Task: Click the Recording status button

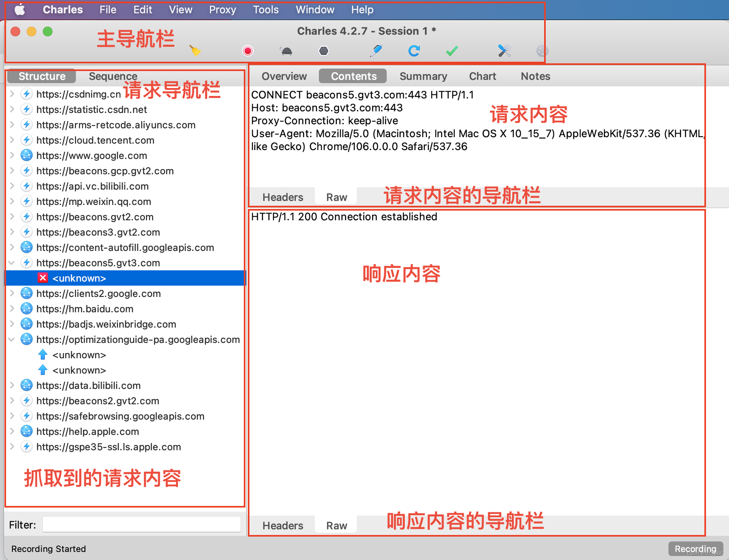Action: click(x=695, y=549)
